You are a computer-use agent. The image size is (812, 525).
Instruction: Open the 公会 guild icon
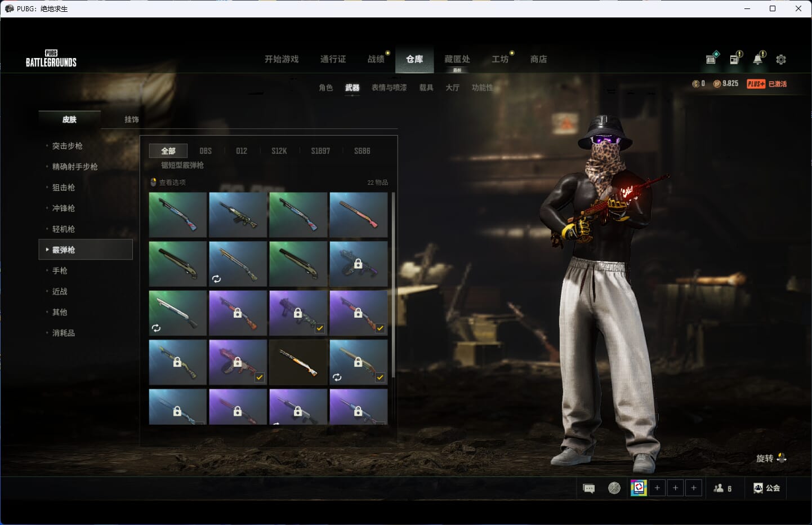pos(766,488)
